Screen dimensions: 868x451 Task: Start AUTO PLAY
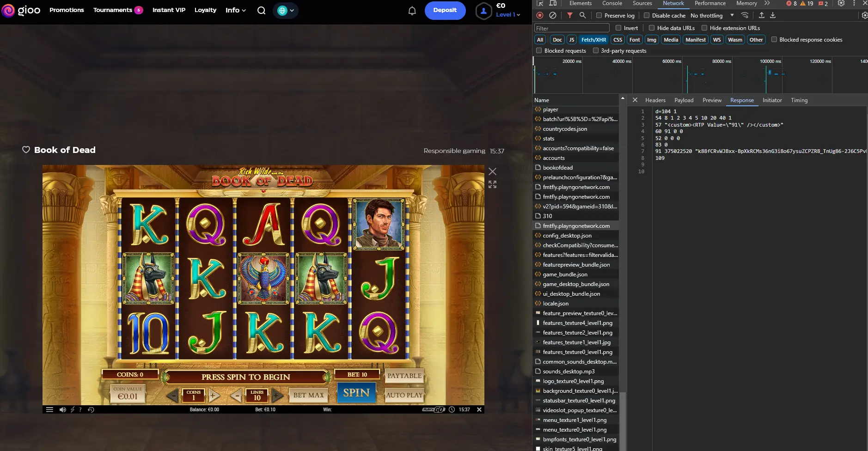[404, 395]
